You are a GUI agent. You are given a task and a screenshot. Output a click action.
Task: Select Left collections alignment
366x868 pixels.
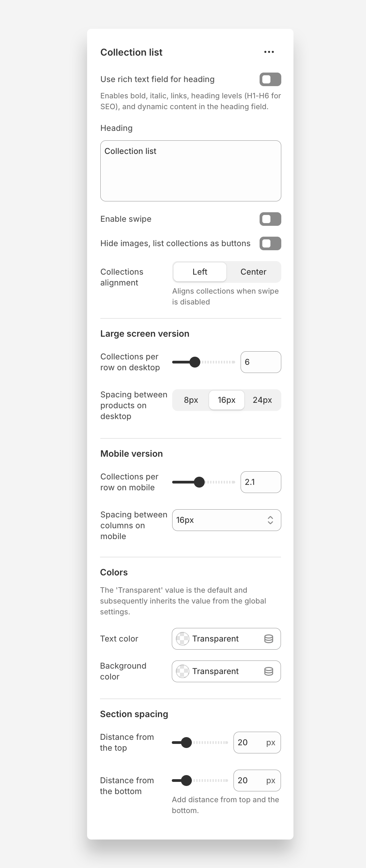[200, 272]
